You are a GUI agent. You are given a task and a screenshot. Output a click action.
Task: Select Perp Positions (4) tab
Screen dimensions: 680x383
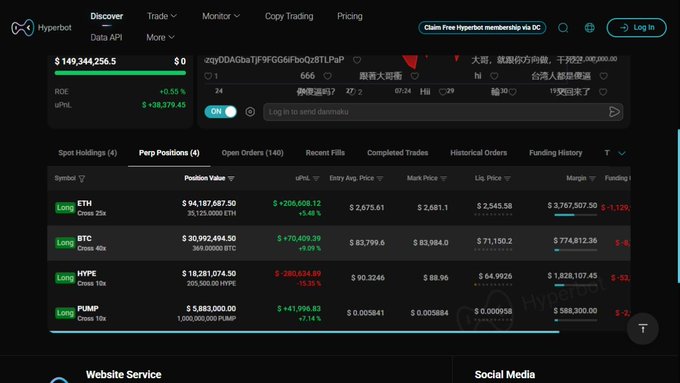pyautogui.click(x=169, y=153)
